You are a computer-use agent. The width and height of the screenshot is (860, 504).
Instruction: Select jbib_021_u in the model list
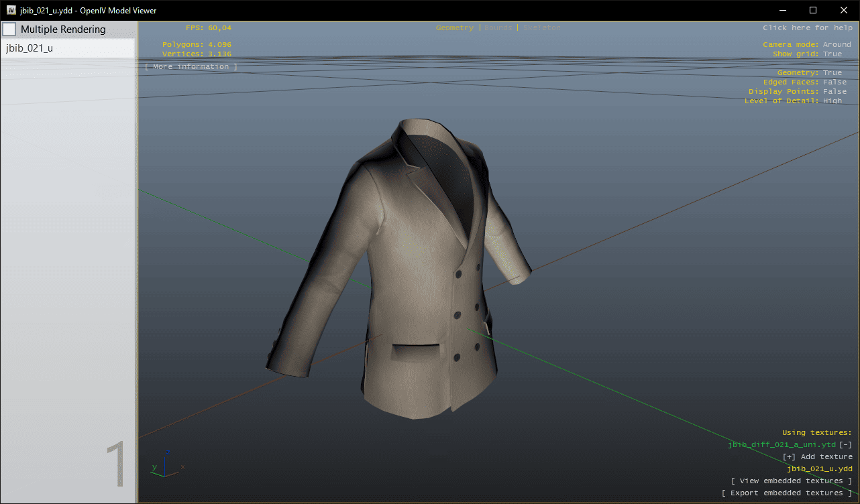[x=30, y=48]
